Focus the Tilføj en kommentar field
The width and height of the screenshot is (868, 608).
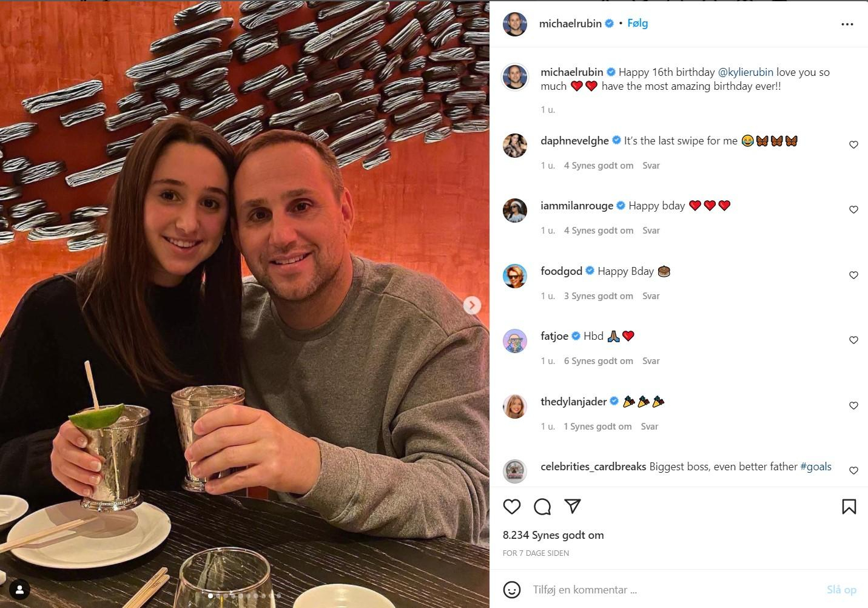coord(673,590)
